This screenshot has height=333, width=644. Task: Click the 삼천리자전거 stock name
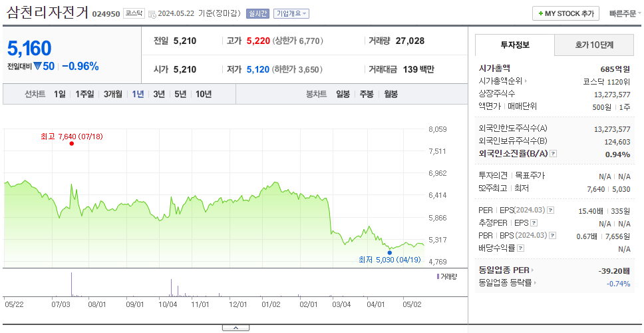[x=47, y=13]
